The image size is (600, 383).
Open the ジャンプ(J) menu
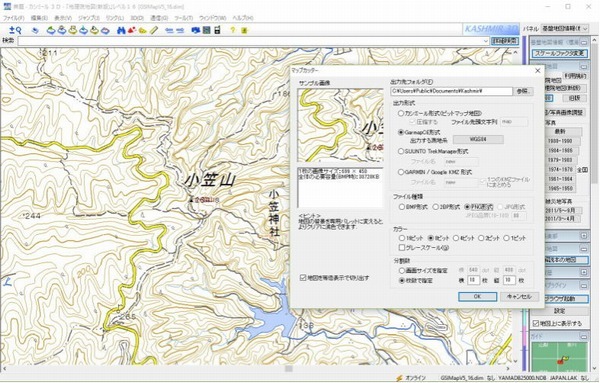[89, 18]
